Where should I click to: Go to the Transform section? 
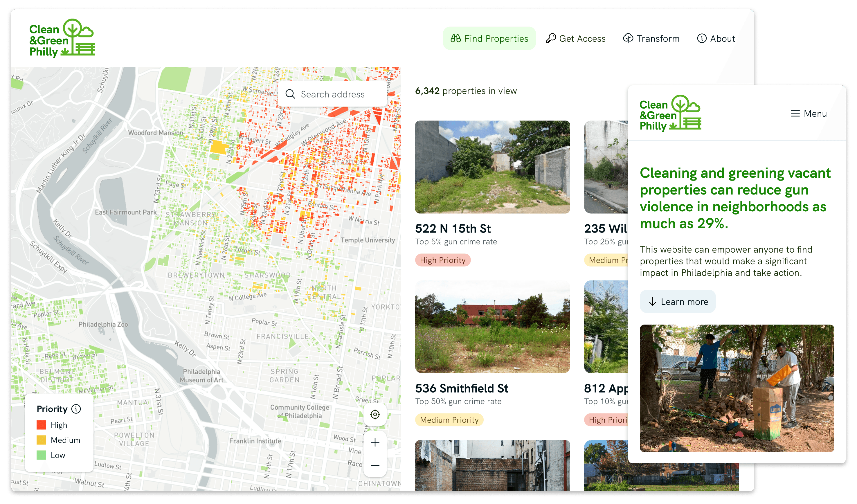[651, 38]
